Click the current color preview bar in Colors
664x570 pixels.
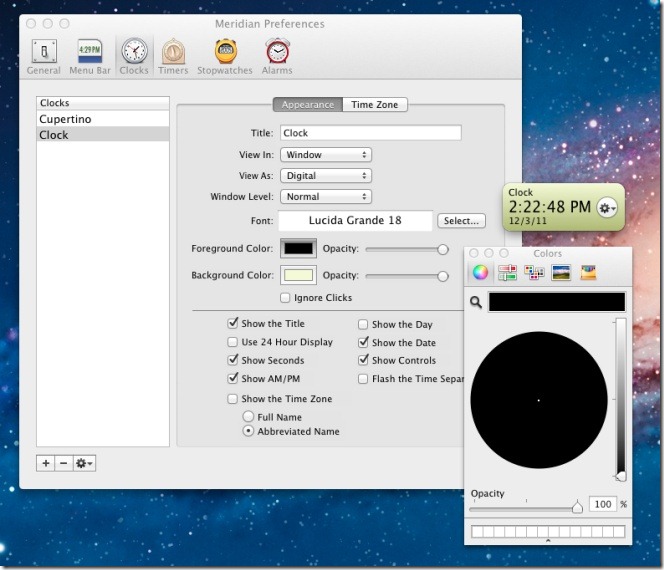pos(557,302)
